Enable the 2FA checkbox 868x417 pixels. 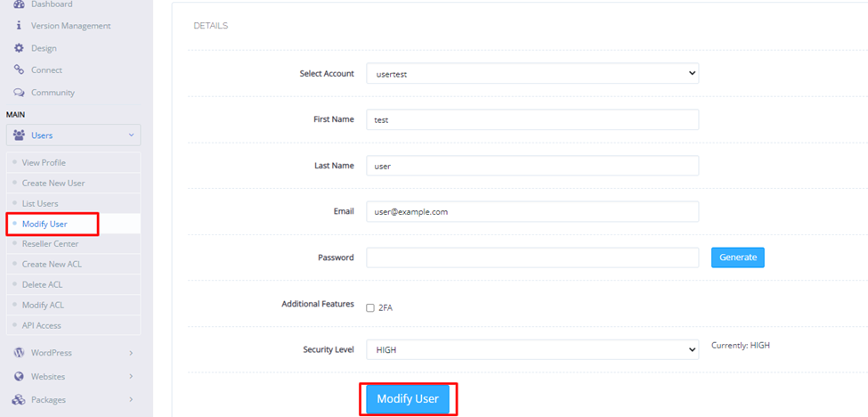(x=370, y=308)
